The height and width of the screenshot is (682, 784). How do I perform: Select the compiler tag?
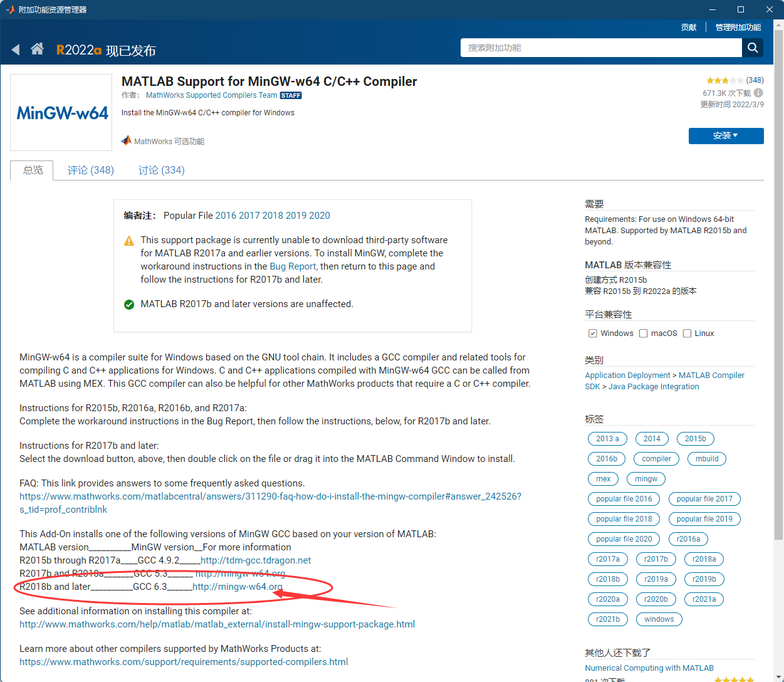[656, 458]
